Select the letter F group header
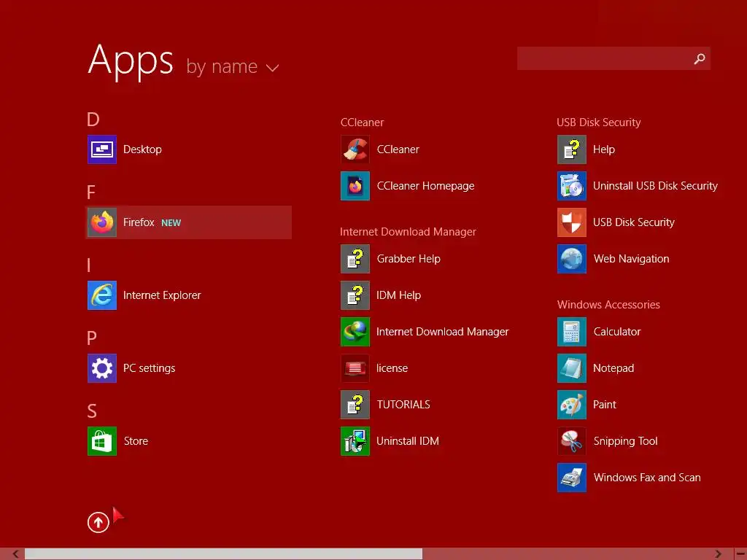This screenshot has height=560, width=747. click(x=91, y=192)
